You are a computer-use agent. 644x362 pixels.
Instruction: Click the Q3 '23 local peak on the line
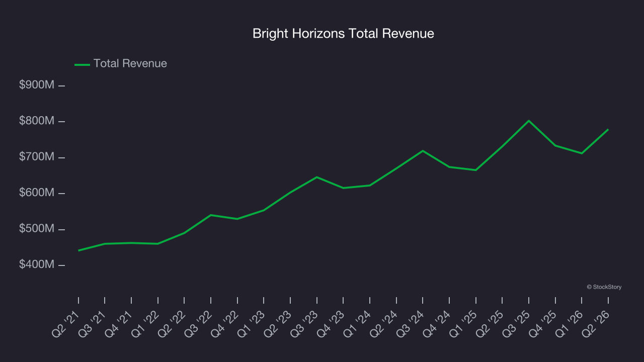click(x=316, y=177)
